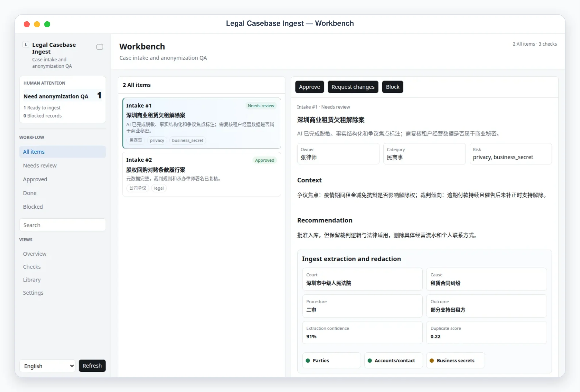The image size is (580, 392).
Task: Show Approved workflow items
Action: click(62, 179)
